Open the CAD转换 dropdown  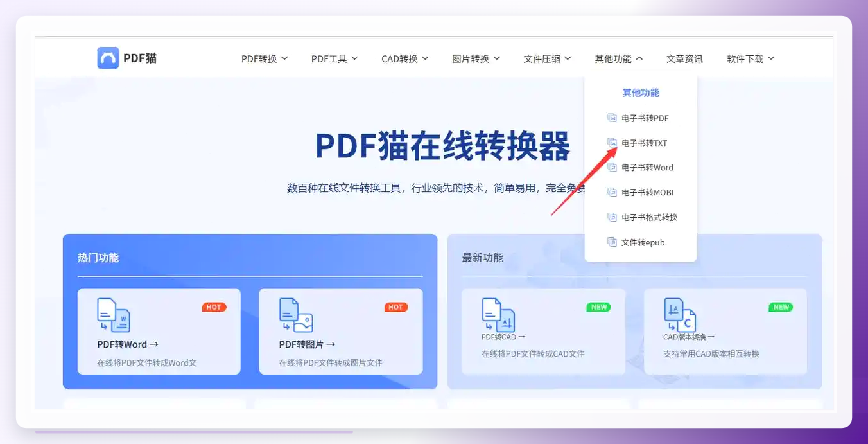click(405, 58)
